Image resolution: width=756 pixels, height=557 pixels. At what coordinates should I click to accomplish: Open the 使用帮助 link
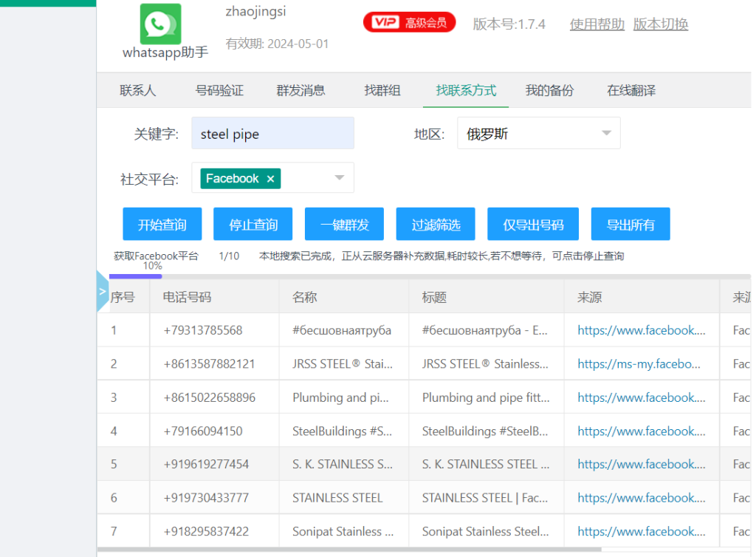tap(597, 24)
